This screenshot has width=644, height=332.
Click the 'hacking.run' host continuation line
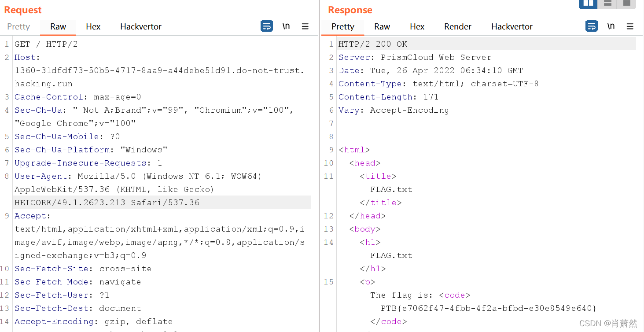pyautogui.click(x=44, y=84)
